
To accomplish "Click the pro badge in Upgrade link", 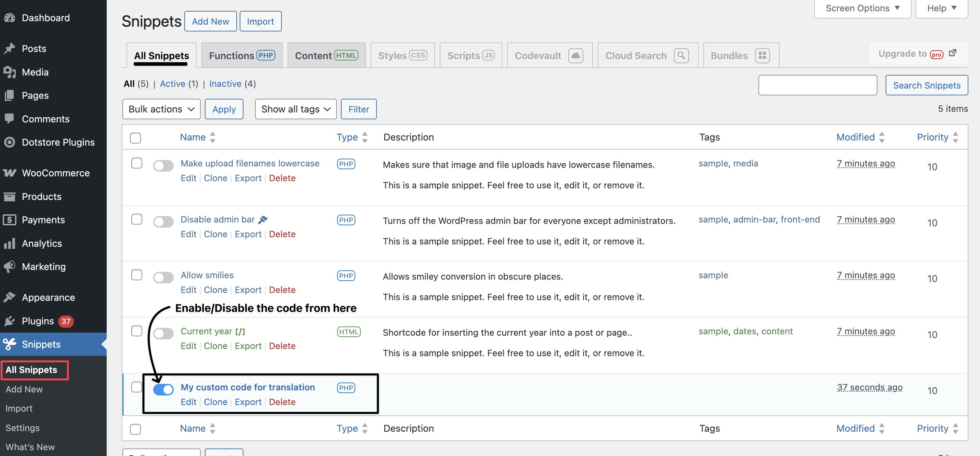I will 936,55.
